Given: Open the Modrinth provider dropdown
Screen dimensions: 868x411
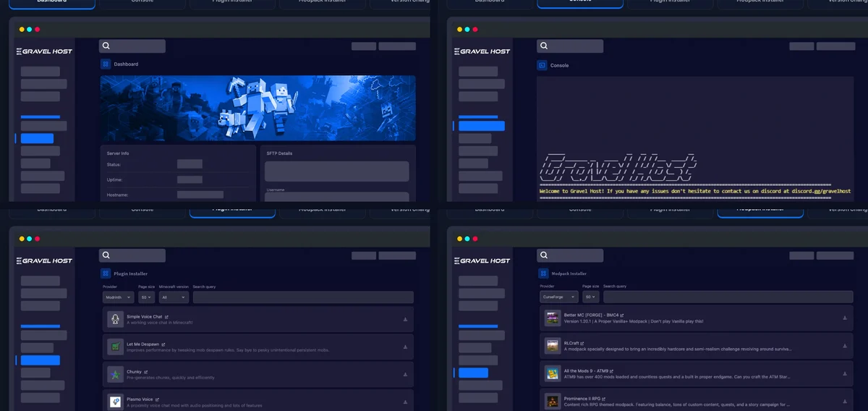Looking at the screenshot, I should click(x=118, y=297).
